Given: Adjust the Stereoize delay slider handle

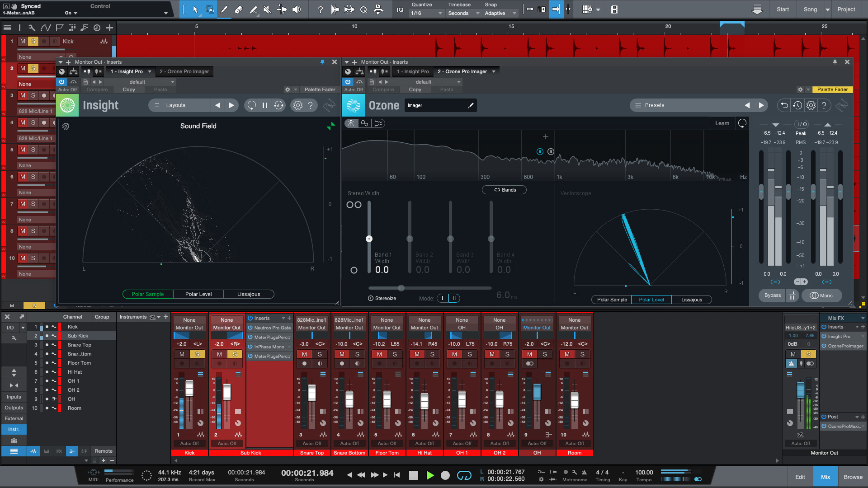Looking at the screenshot, I should tap(401, 288).
